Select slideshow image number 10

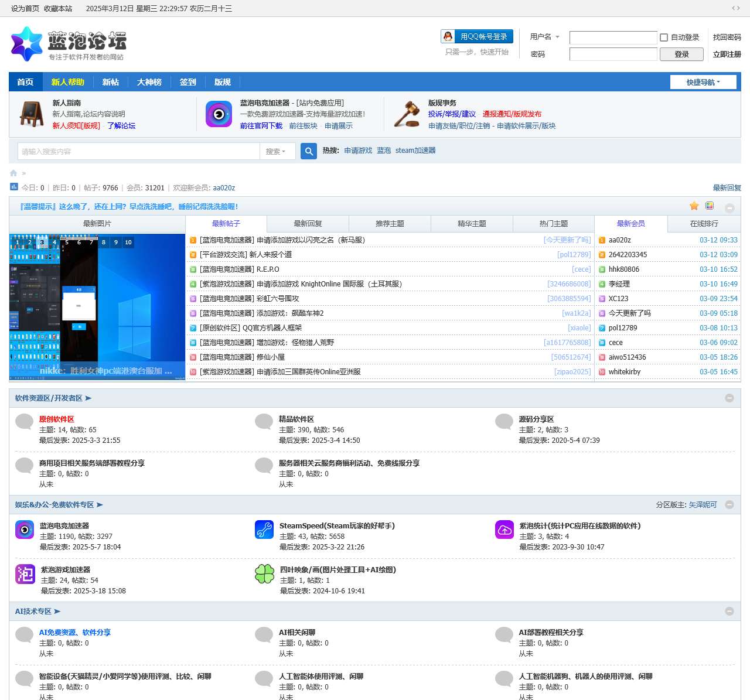tap(128, 242)
